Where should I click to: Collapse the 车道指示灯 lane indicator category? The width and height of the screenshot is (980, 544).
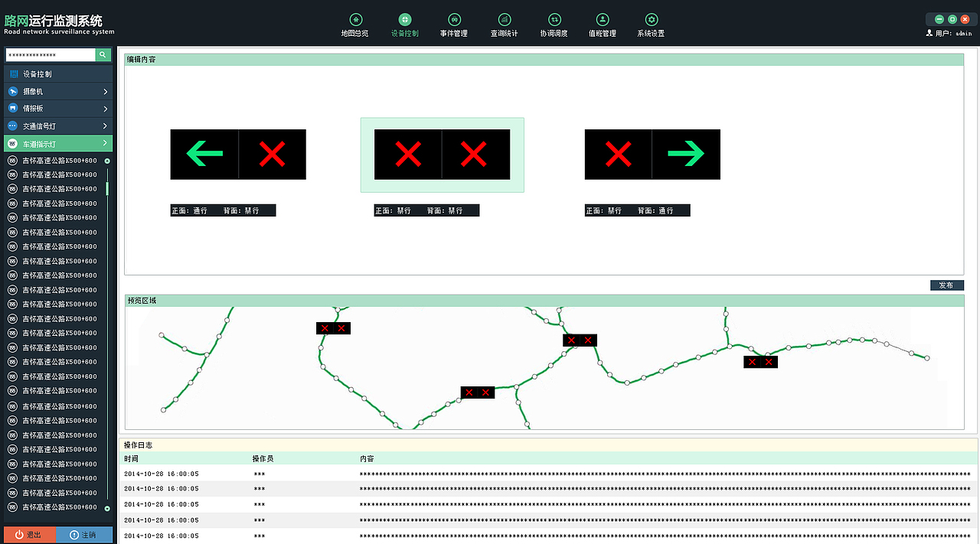[58, 143]
